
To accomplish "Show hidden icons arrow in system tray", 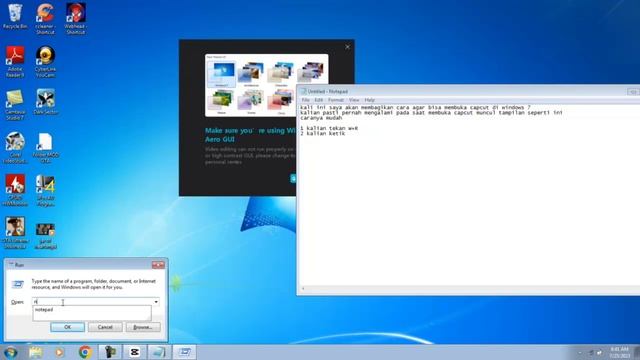I will 580,352.
